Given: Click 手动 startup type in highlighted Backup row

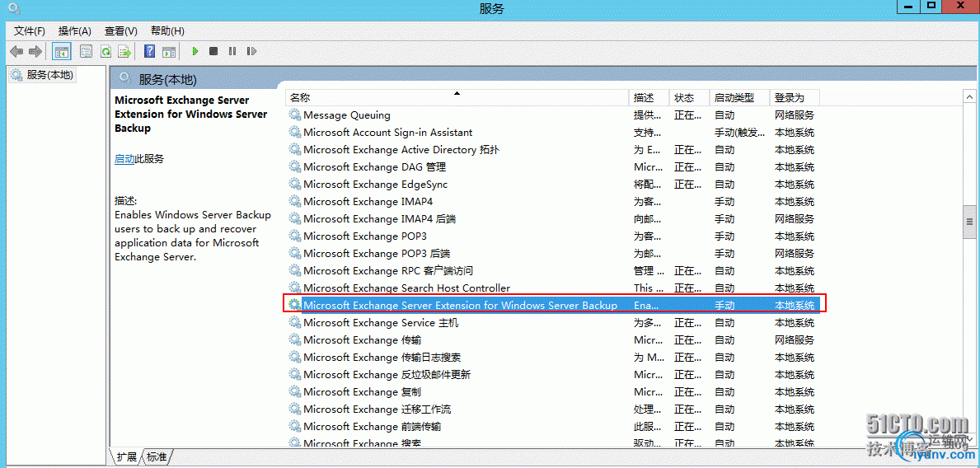Looking at the screenshot, I should click(724, 305).
